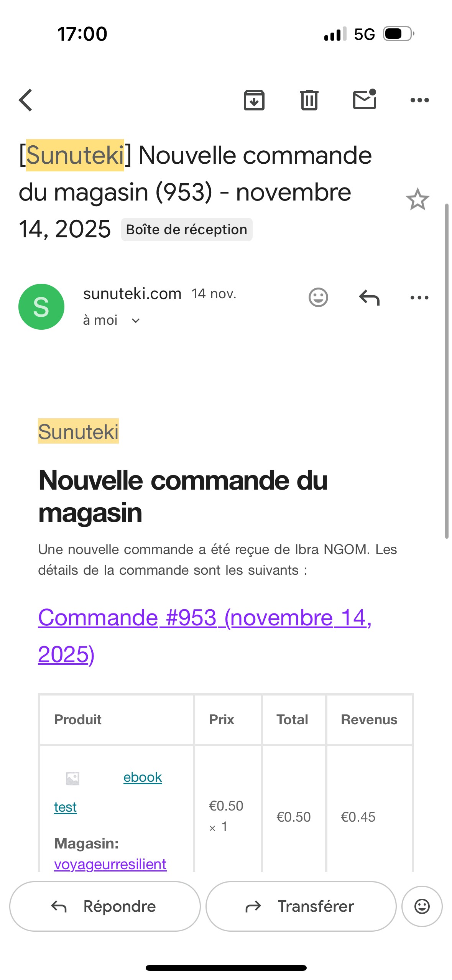Open the ebook test product link
This screenshot has height=980, width=452.
(143, 778)
